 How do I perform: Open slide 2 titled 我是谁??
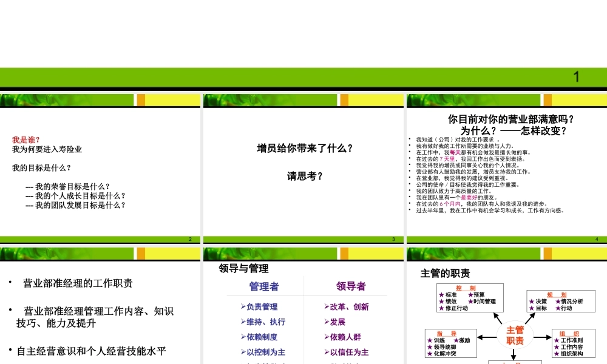click(x=100, y=169)
